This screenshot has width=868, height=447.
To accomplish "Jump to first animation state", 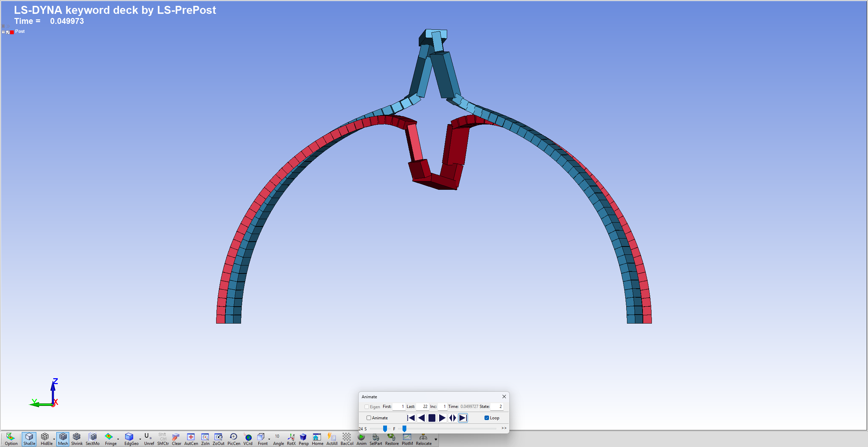I will pos(411,418).
